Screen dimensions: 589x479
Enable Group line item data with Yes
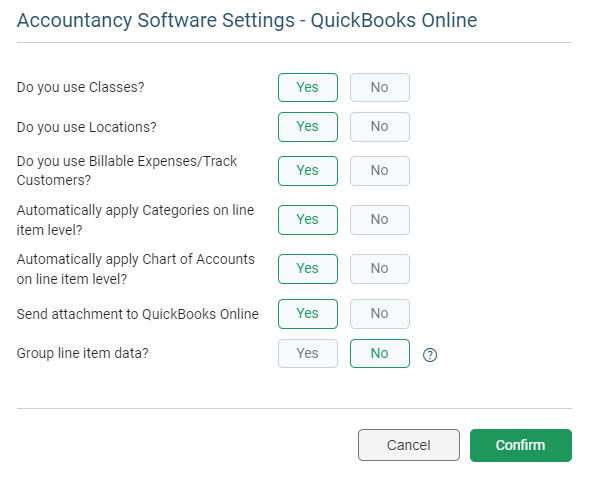(x=308, y=354)
